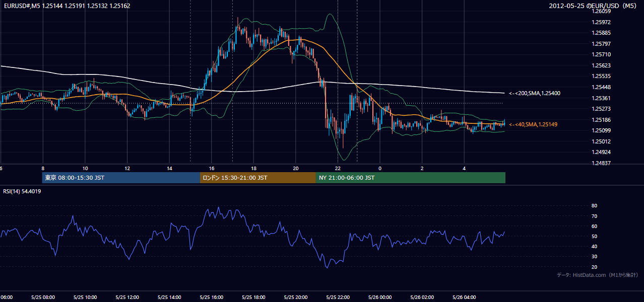
Task: Click the RSI(14) 54.4019 indicator label
Action: (x=22, y=191)
